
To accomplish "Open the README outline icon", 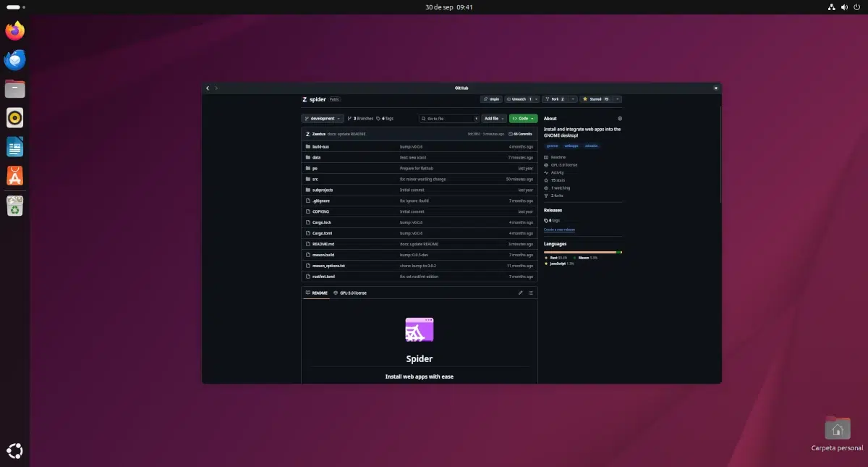I will point(532,293).
